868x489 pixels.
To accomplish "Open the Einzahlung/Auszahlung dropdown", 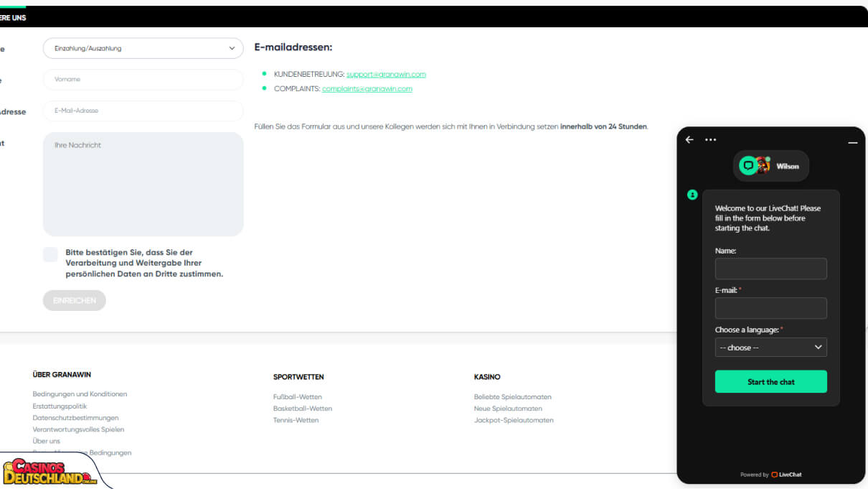I will pyautogui.click(x=143, y=48).
